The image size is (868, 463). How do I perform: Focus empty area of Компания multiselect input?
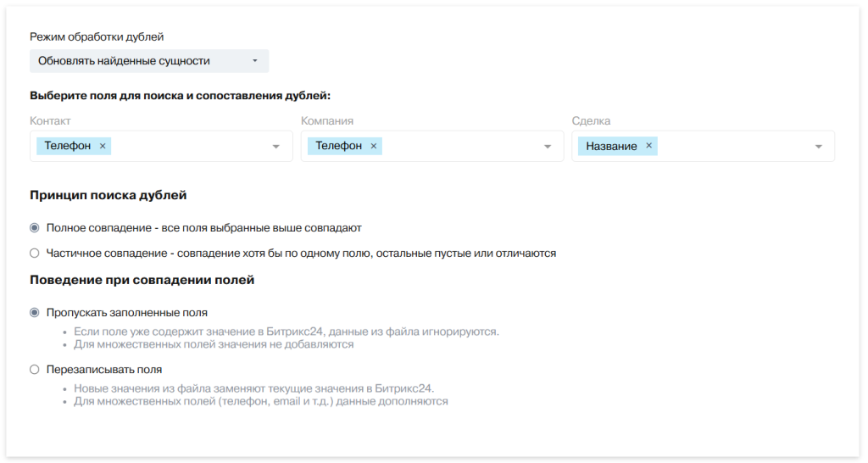[x=458, y=146]
